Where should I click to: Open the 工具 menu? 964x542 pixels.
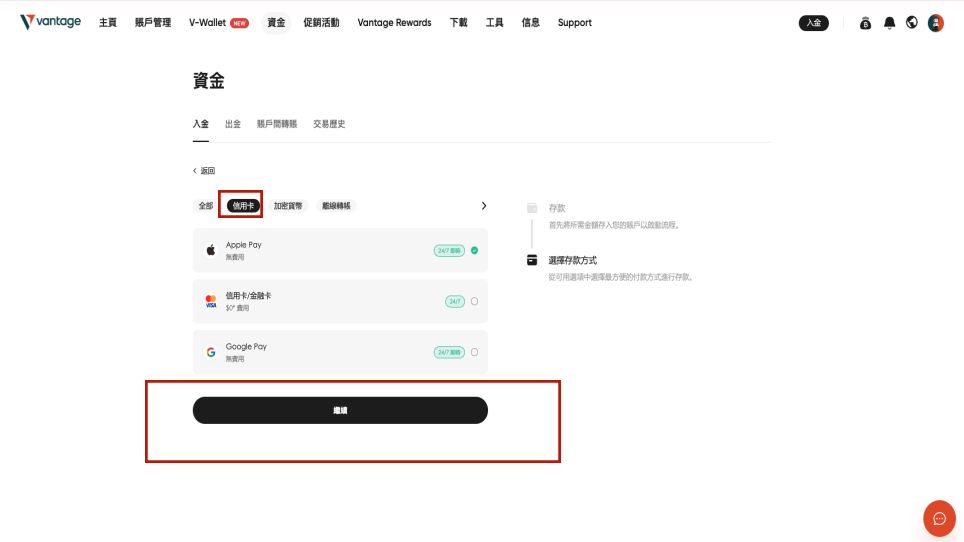[x=494, y=23]
